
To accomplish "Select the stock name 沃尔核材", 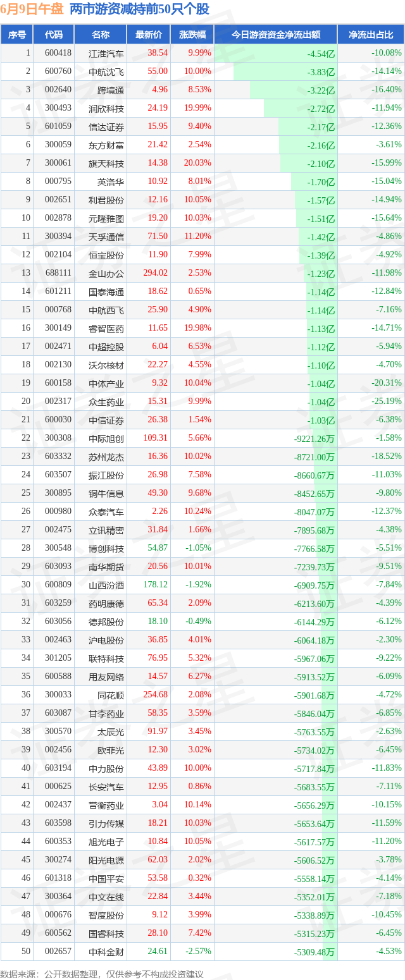I will [x=106, y=365].
